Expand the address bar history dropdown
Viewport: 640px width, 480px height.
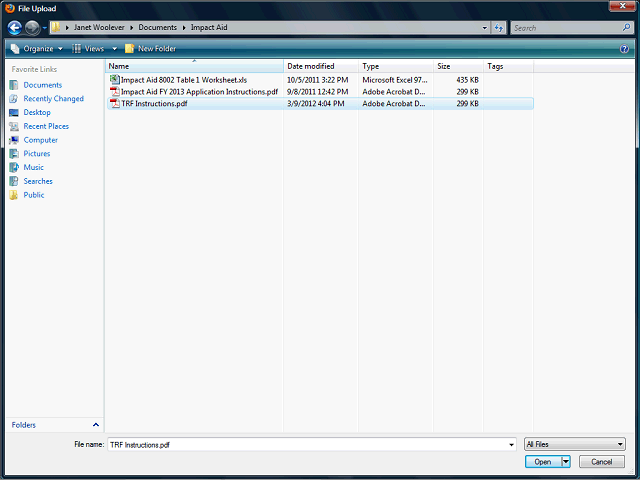(x=484, y=28)
